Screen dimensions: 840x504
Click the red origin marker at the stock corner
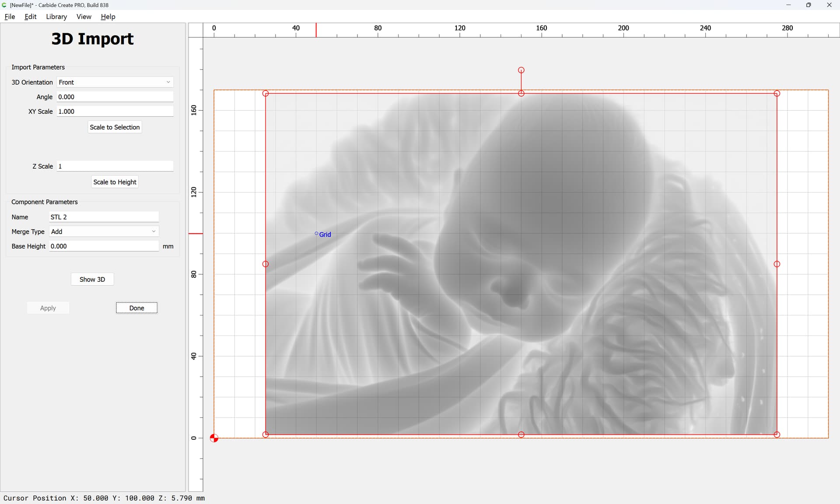214,438
